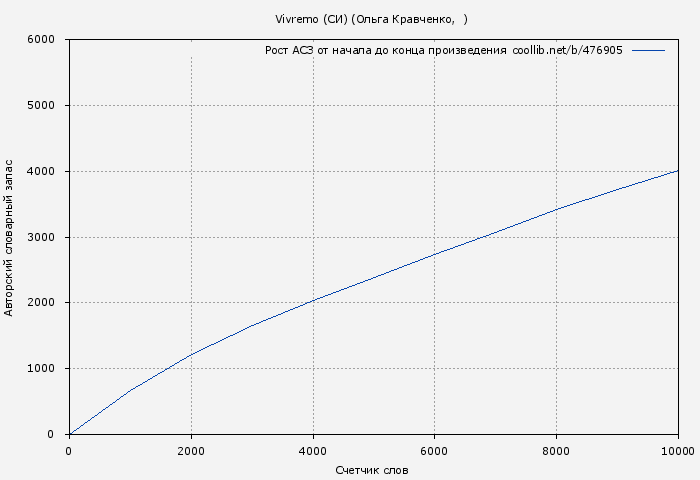Click the 6000 tick label on horizontal axis
700x480 pixels.
click(433, 451)
